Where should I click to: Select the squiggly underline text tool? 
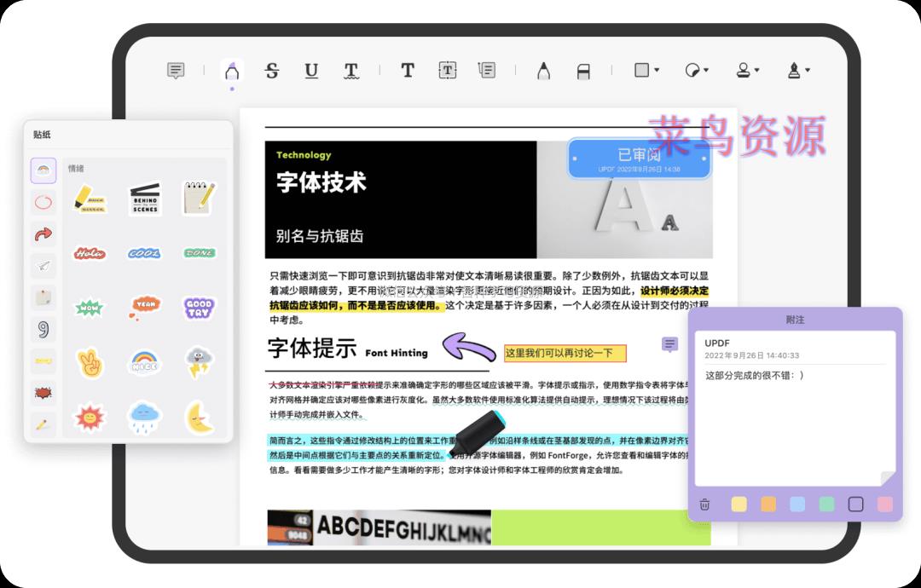tap(351, 71)
